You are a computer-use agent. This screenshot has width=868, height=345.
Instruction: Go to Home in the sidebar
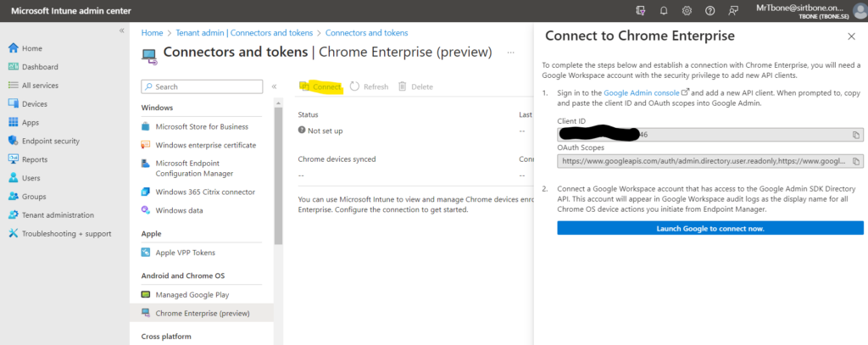(32, 48)
